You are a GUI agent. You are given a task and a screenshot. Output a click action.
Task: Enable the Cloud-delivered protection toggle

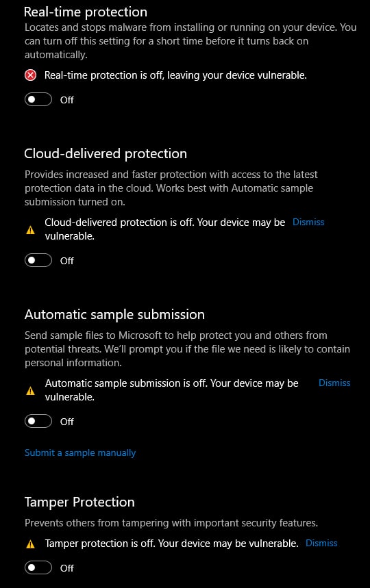point(38,260)
